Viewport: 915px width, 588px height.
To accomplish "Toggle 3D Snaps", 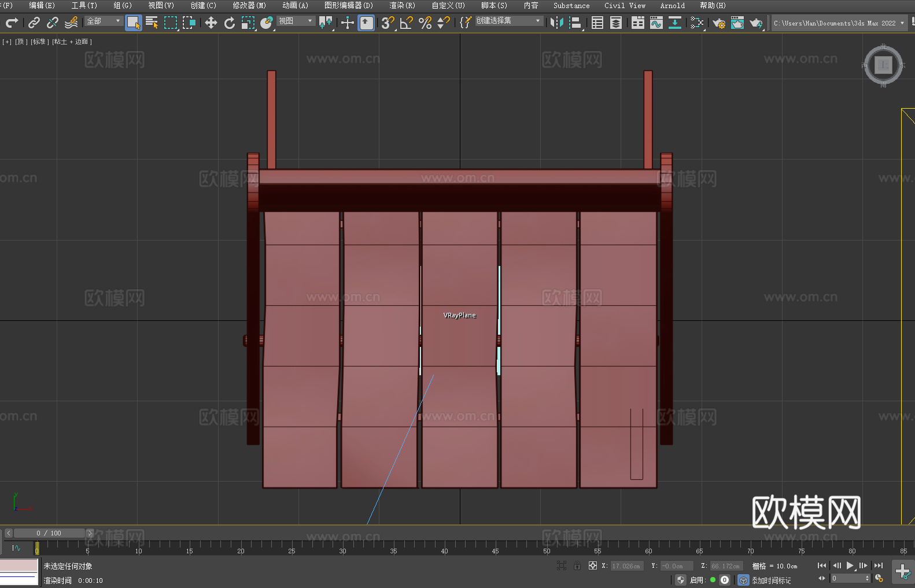I will pyautogui.click(x=388, y=23).
